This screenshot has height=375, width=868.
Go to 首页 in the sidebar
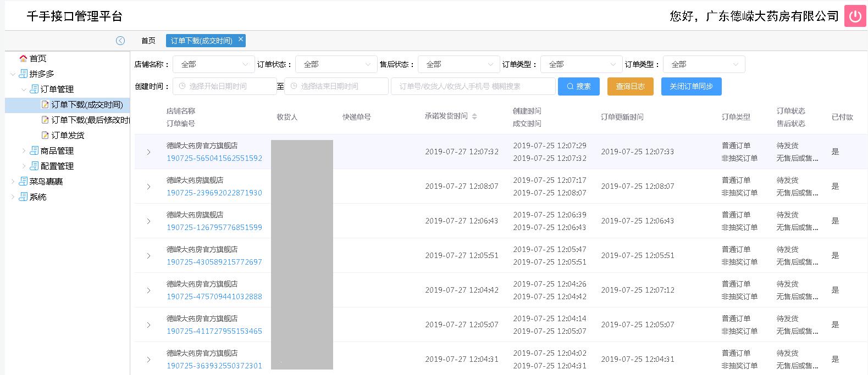click(38, 58)
